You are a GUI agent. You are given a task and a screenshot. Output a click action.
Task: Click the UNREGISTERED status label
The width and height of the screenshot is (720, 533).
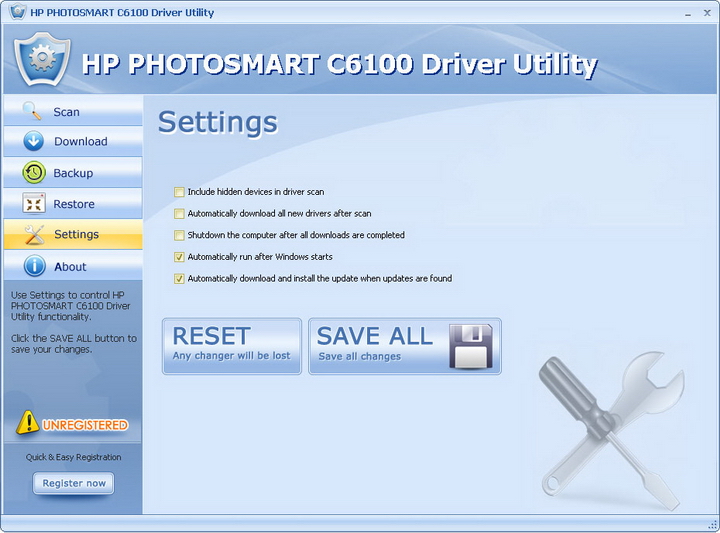click(x=85, y=425)
